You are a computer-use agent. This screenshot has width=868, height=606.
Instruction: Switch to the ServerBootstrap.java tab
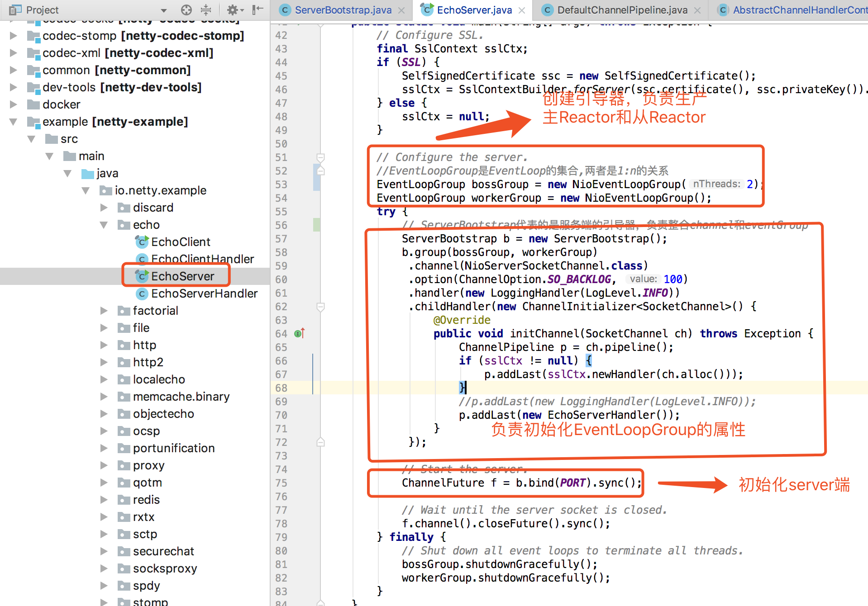tap(343, 10)
